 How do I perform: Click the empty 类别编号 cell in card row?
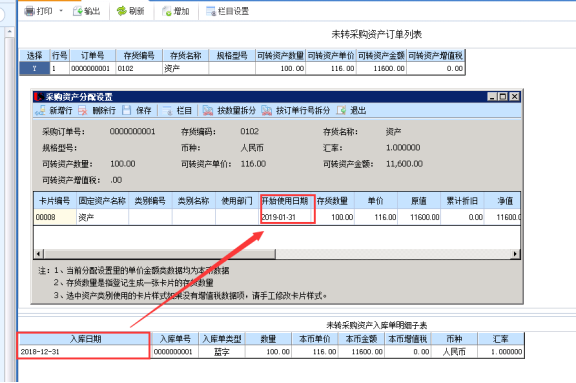[x=150, y=217]
